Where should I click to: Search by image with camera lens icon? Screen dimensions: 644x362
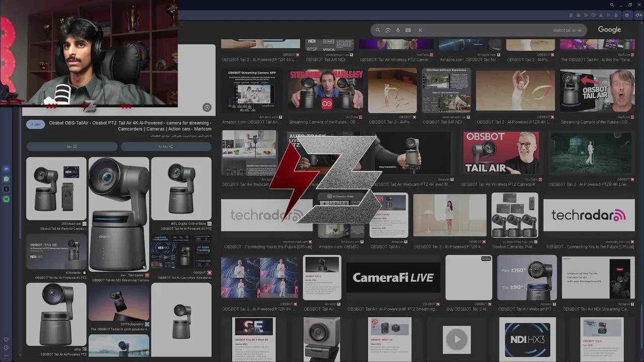(x=388, y=30)
